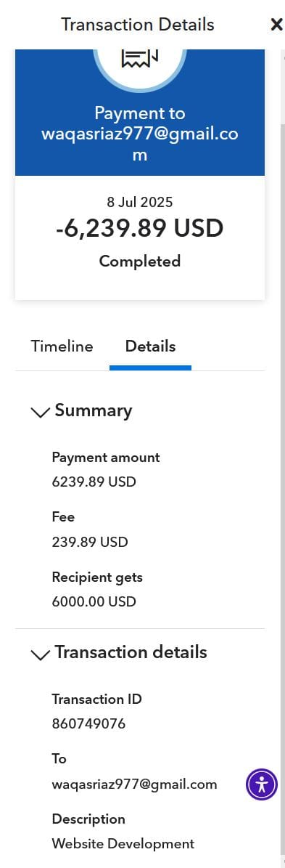This screenshot has width=285, height=868.
Task: Click the Completed status text
Action: [140, 261]
